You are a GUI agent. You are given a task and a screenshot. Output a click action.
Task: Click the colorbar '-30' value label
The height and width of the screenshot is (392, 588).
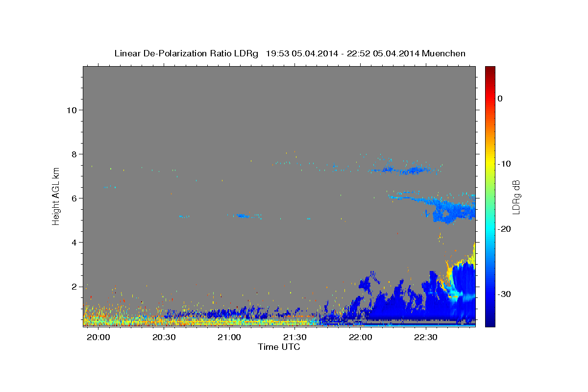click(x=504, y=294)
